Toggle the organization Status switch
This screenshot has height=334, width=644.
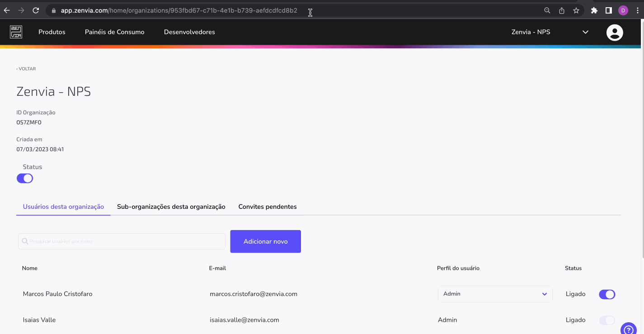click(x=25, y=178)
